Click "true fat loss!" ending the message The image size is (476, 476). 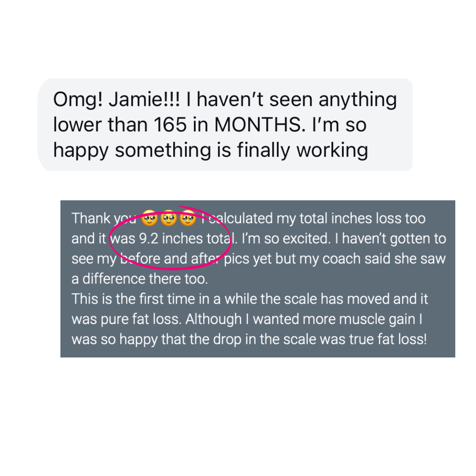click(388, 339)
